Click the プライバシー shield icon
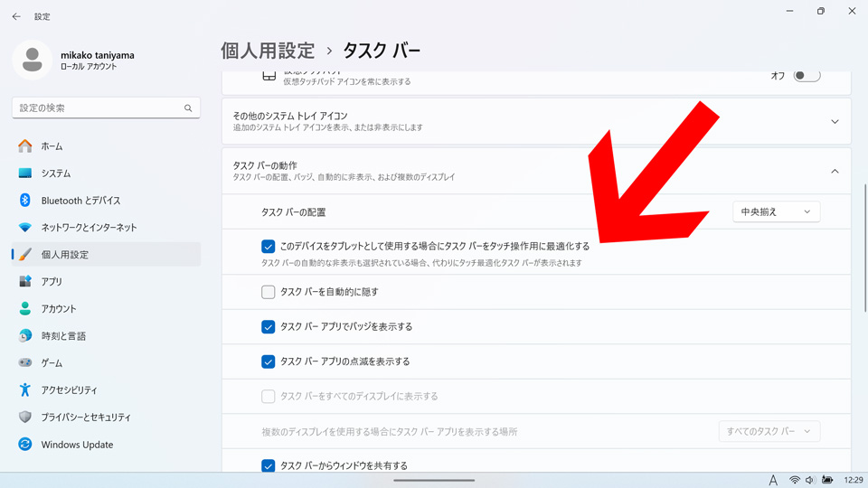The image size is (868, 488). [x=25, y=418]
